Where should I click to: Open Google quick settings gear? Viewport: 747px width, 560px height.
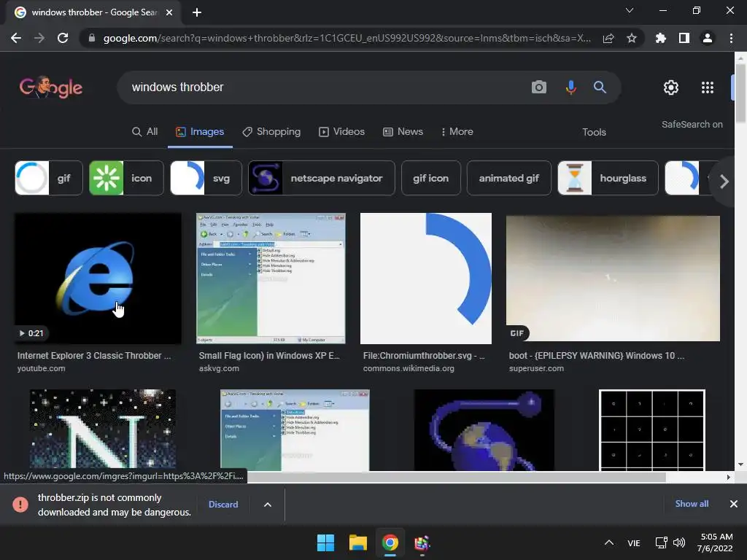(x=671, y=87)
